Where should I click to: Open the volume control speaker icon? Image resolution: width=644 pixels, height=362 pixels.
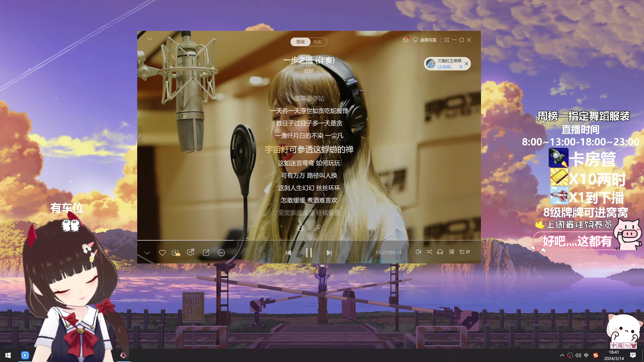(x=418, y=252)
